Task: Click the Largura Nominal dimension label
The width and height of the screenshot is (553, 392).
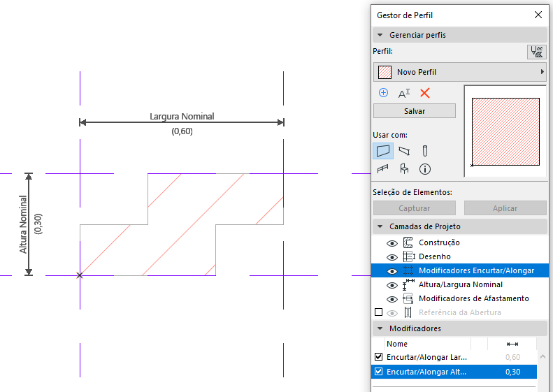Action: coord(182,116)
